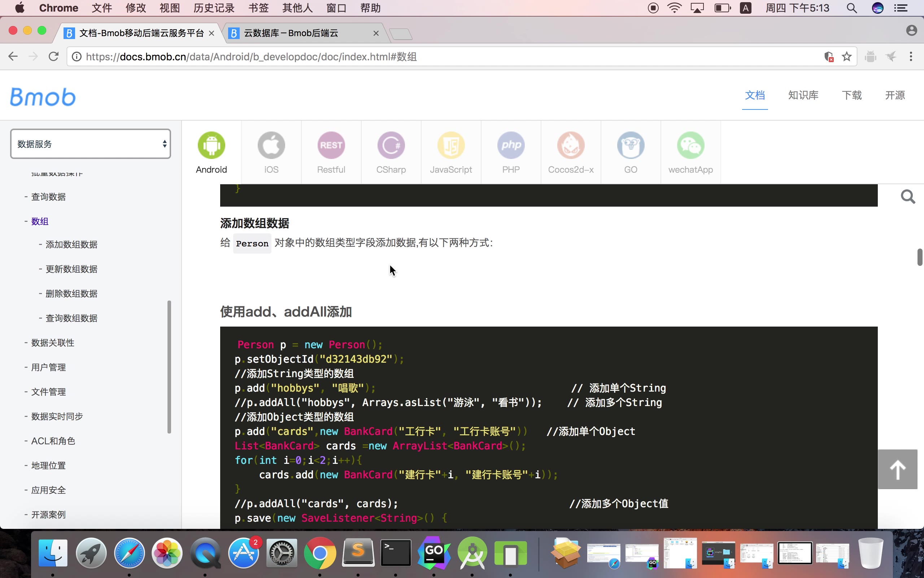Click the Bmob logo
This screenshot has height=578, width=924.
point(42,97)
